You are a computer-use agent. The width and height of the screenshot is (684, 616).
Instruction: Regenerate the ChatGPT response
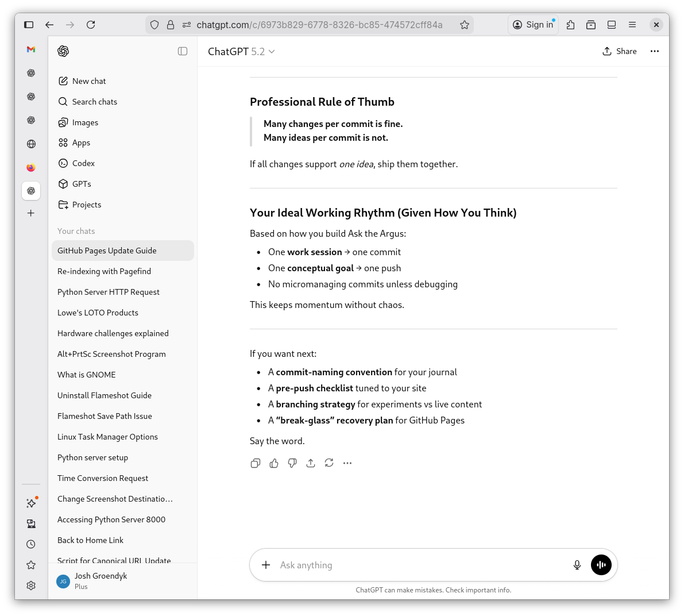(x=329, y=463)
